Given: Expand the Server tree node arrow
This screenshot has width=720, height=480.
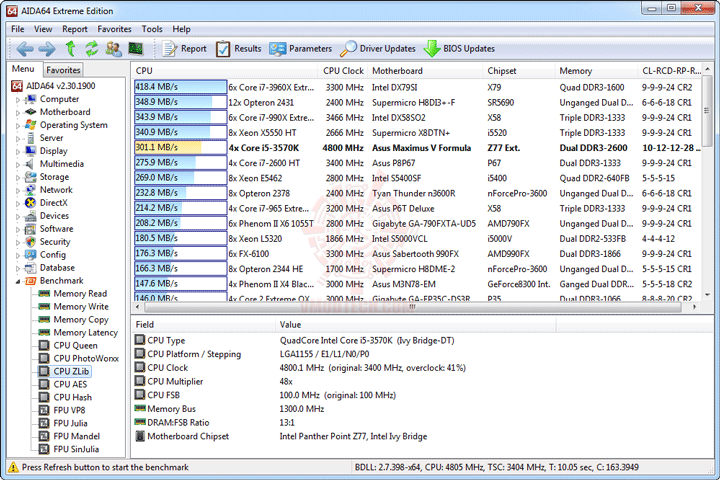Looking at the screenshot, I should click(x=18, y=138).
